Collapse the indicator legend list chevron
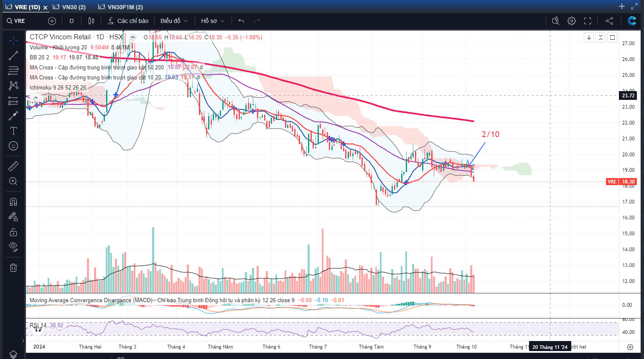 tap(36, 98)
